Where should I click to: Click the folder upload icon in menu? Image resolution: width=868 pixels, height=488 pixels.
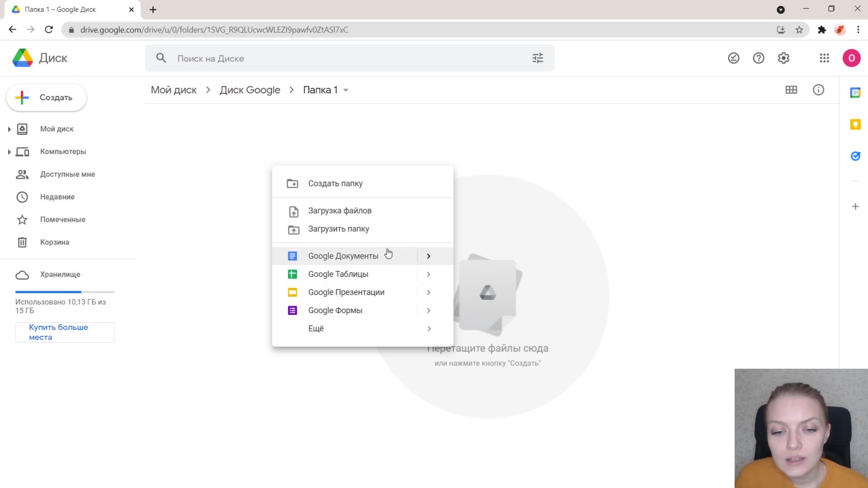[294, 230]
